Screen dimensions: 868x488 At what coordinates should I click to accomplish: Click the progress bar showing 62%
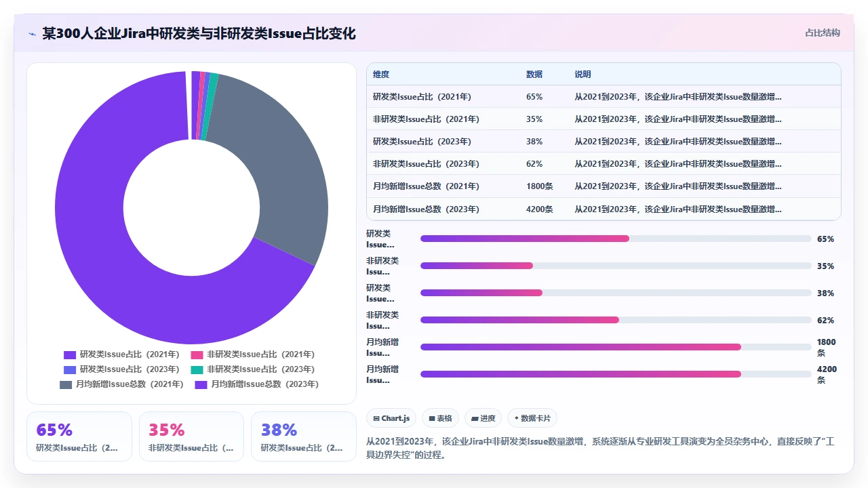click(616, 320)
